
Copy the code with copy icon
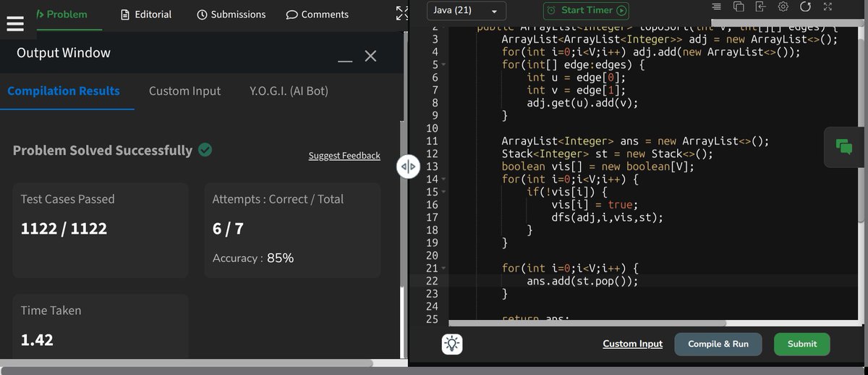pos(739,7)
